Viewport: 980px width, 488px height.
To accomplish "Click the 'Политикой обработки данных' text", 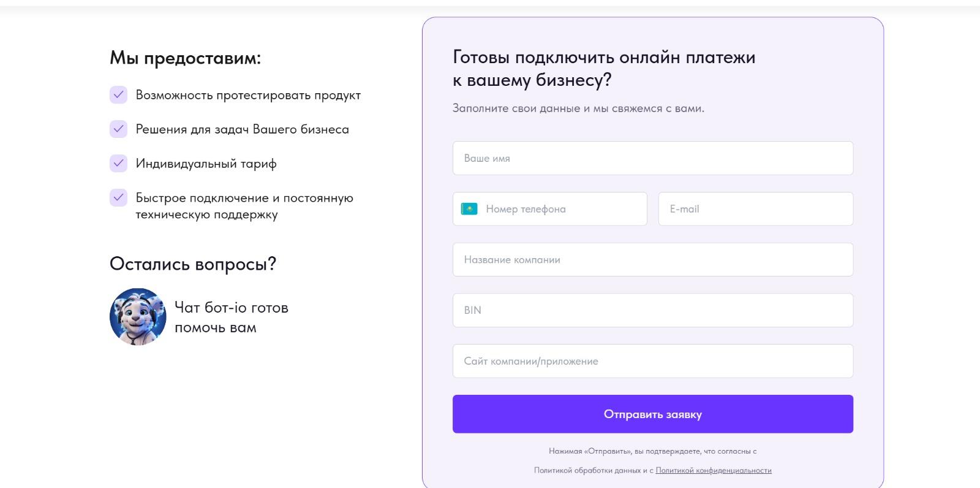I will point(587,470).
